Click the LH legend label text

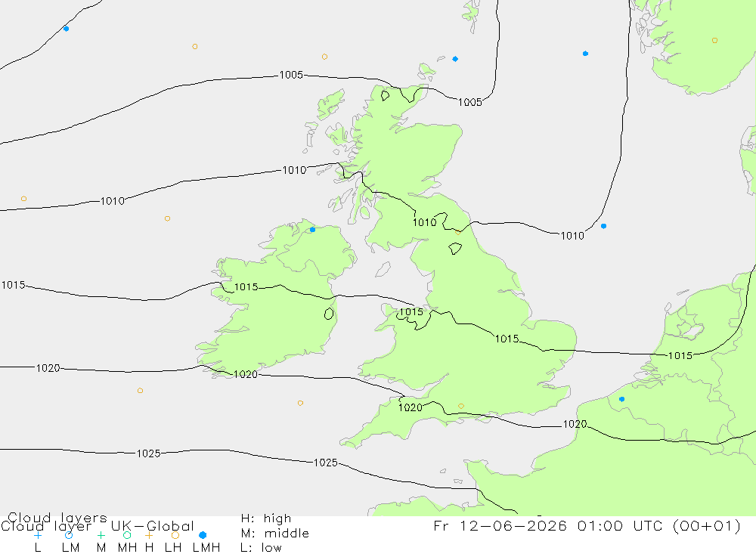coord(173,548)
